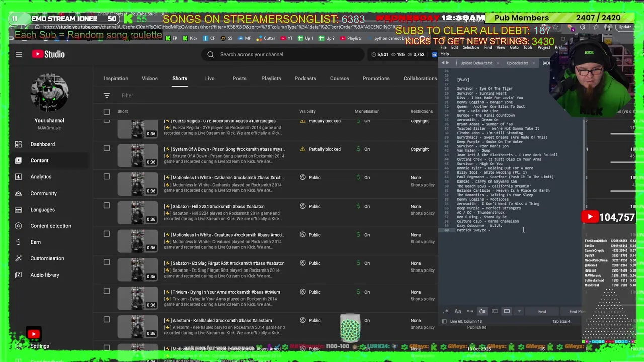Click monetisation icon for Alestorm Keelhauled row
The image size is (644, 362).
(x=358, y=320)
